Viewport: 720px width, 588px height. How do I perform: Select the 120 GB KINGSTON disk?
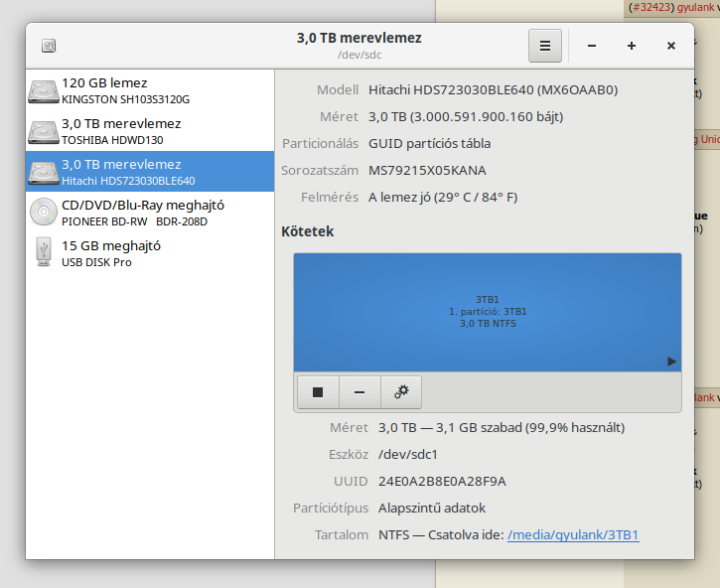(x=150, y=90)
